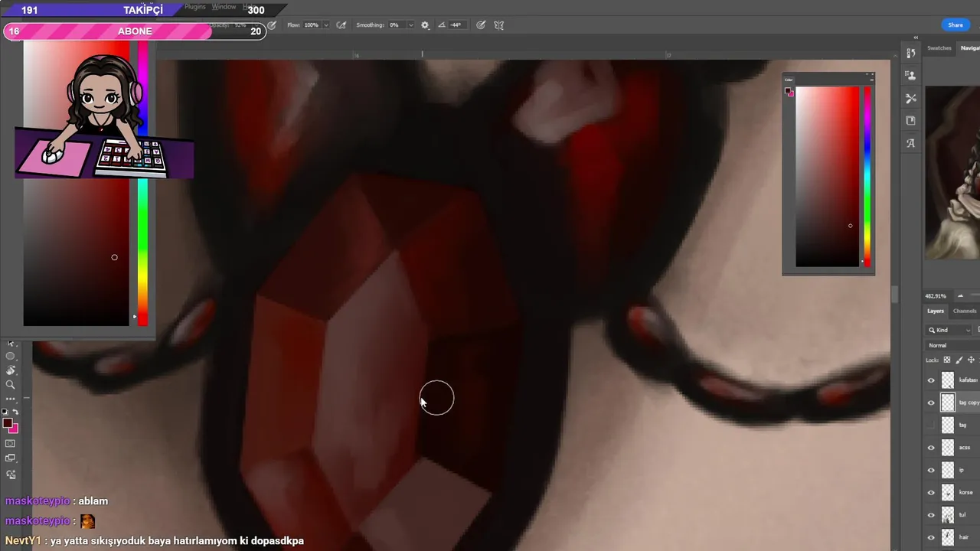This screenshot has height=551, width=980.
Task: Open butterfly symmetry paint options
Action: pos(498,25)
